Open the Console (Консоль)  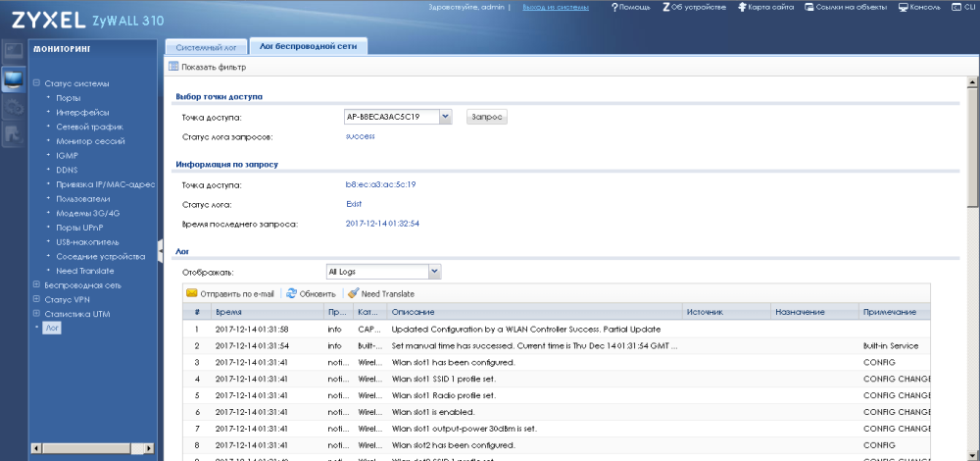tap(920, 7)
